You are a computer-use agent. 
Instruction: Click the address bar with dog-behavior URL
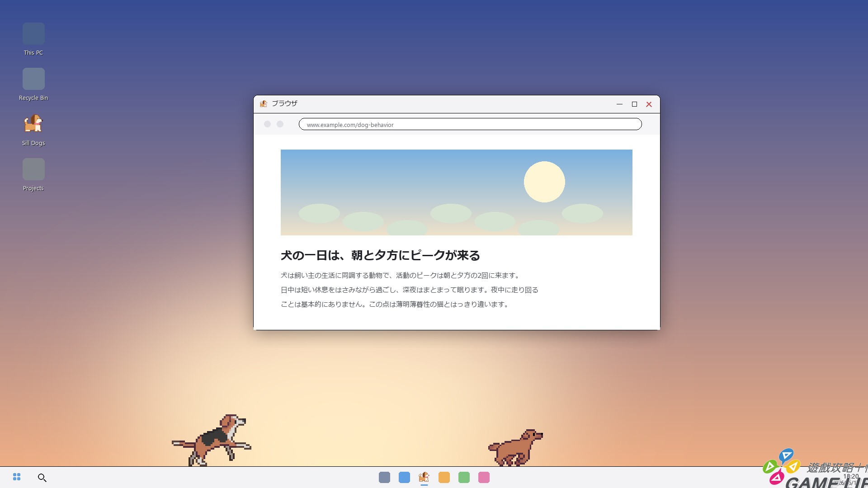pos(470,124)
